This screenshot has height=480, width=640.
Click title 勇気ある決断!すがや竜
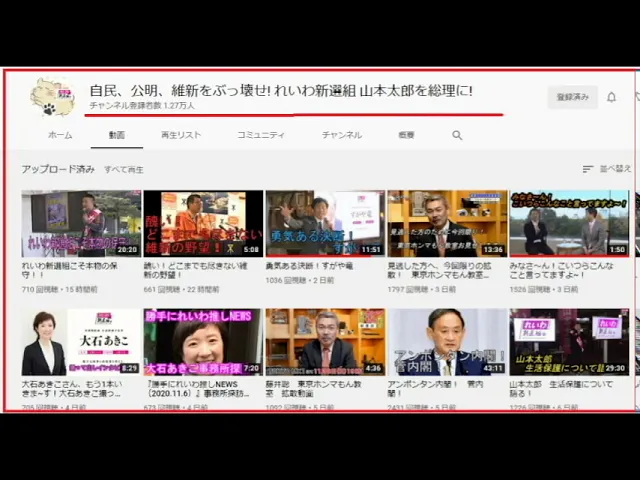[309, 266]
